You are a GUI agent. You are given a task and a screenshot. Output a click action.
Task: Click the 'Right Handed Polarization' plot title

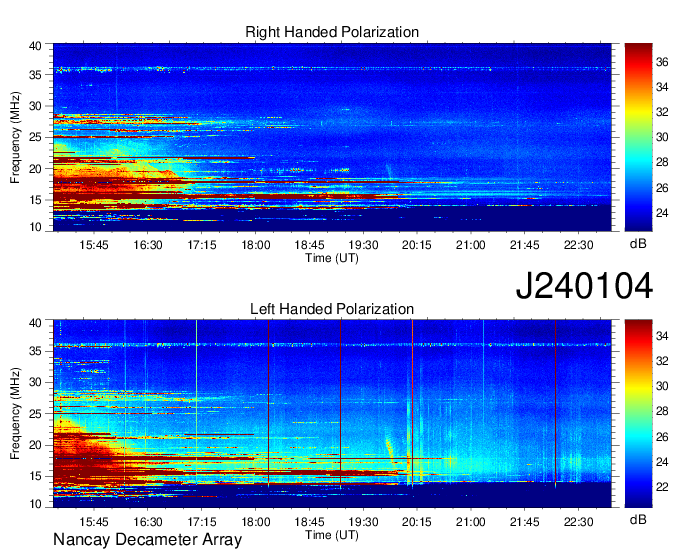332,32
